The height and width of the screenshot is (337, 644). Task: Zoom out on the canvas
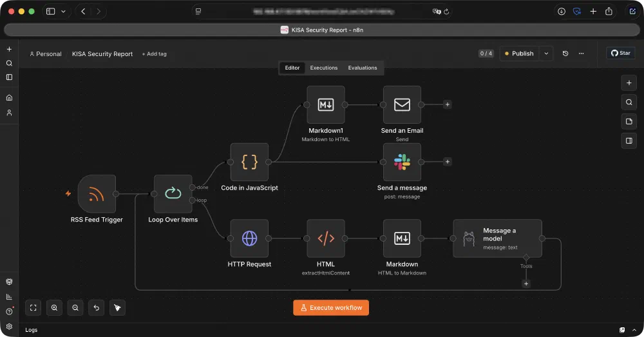75,308
